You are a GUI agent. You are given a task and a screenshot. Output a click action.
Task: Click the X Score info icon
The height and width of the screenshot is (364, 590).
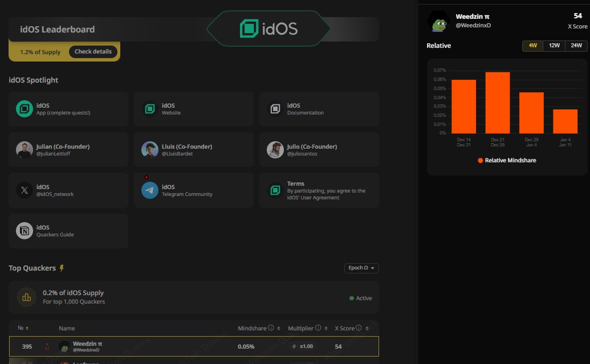point(359,328)
